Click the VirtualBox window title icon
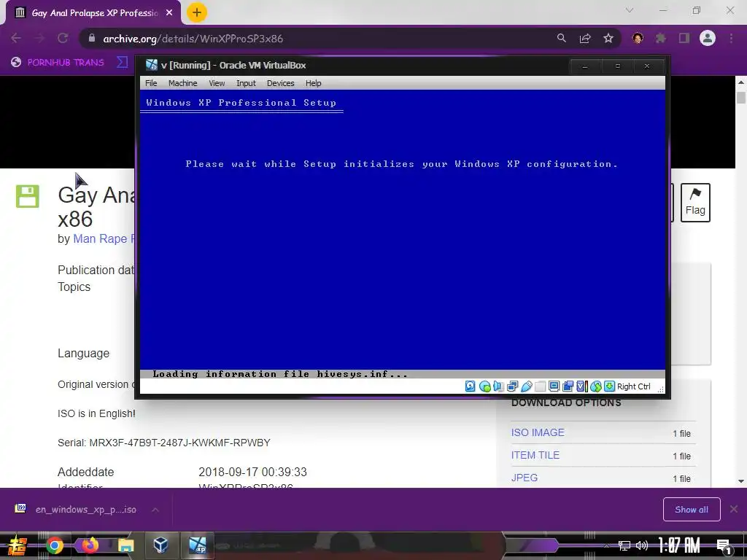 point(152,65)
